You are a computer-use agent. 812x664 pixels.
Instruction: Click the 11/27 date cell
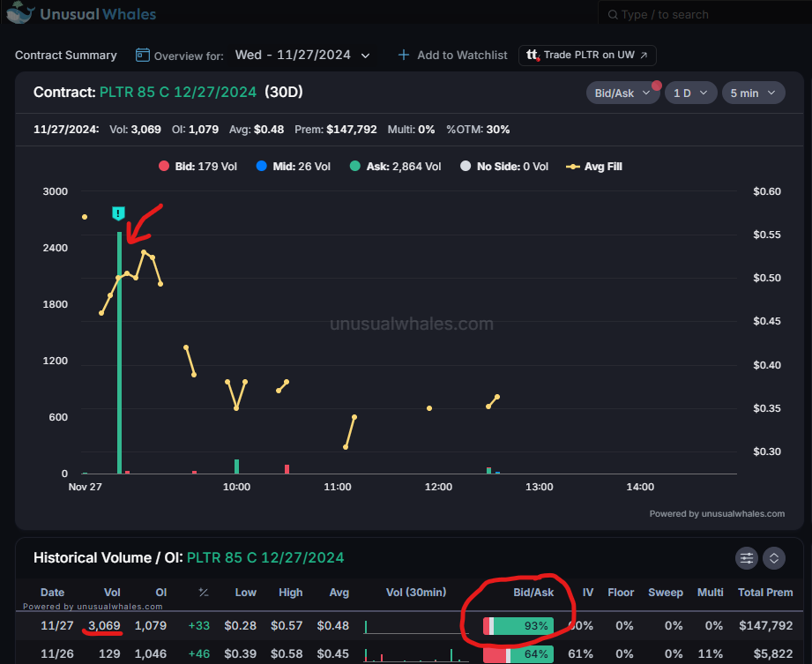point(57,626)
